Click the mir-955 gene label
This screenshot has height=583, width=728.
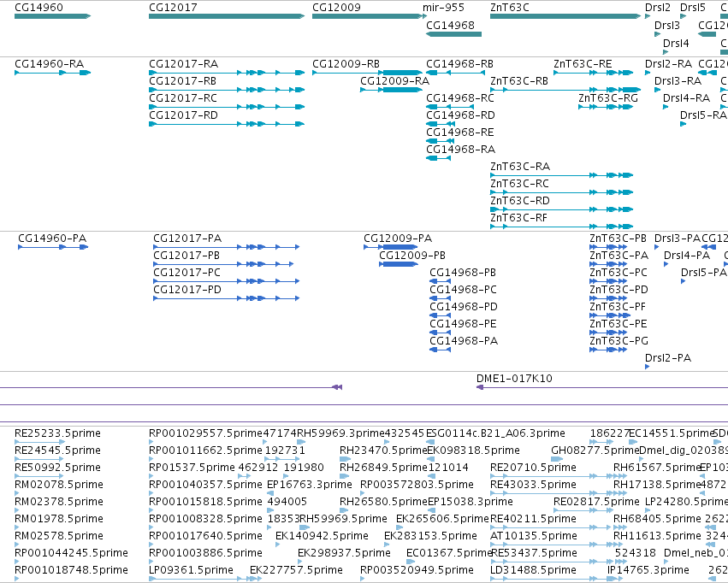[443, 8]
